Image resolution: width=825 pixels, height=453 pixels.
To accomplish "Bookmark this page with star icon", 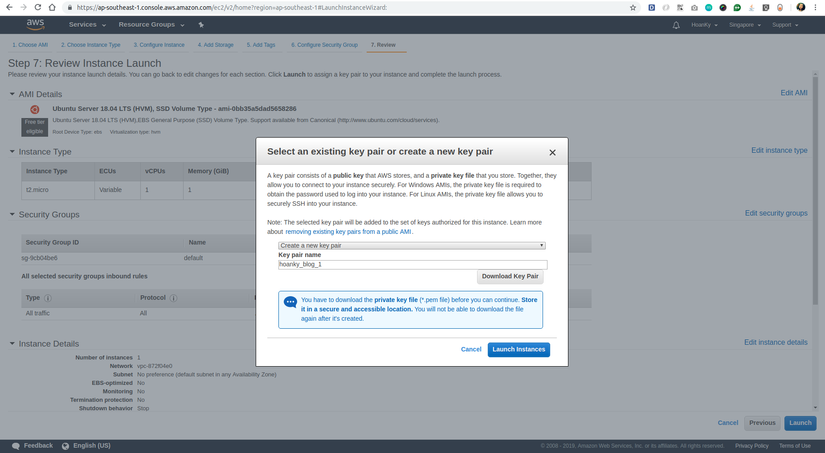I will [x=633, y=7].
